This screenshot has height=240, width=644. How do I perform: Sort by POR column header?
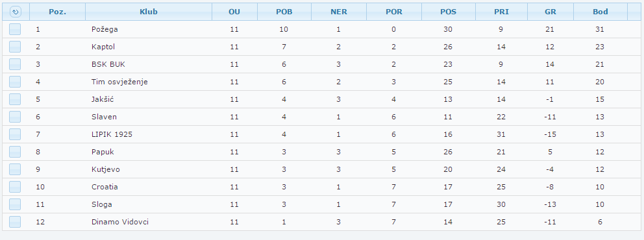pos(394,12)
